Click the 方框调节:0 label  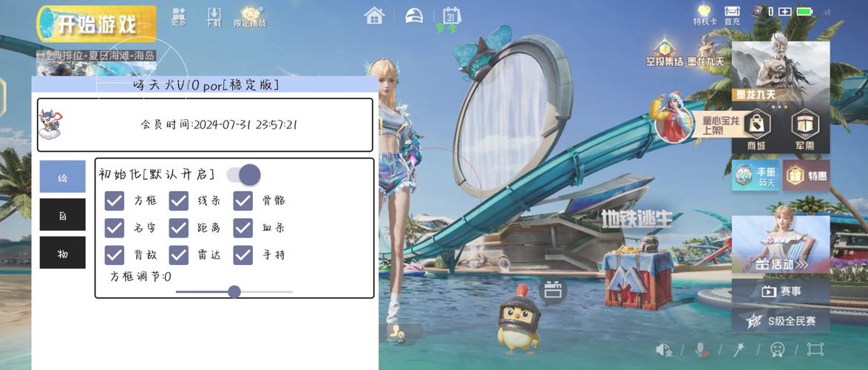[140, 277]
